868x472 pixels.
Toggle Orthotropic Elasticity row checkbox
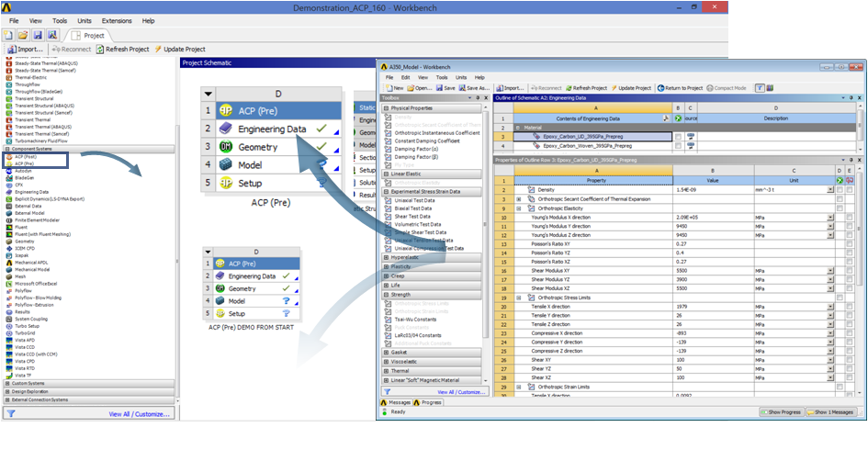pyautogui.click(x=840, y=208)
